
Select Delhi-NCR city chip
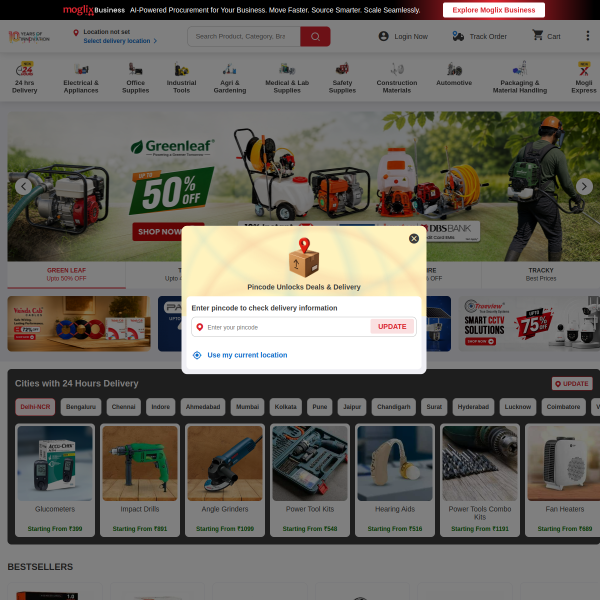(35, 407)
